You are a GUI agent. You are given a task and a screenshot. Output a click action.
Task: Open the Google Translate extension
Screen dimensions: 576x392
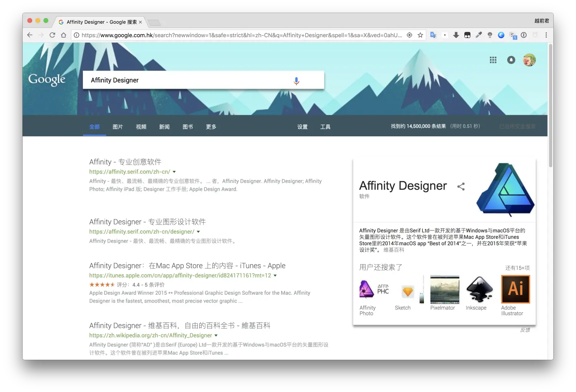433,35
